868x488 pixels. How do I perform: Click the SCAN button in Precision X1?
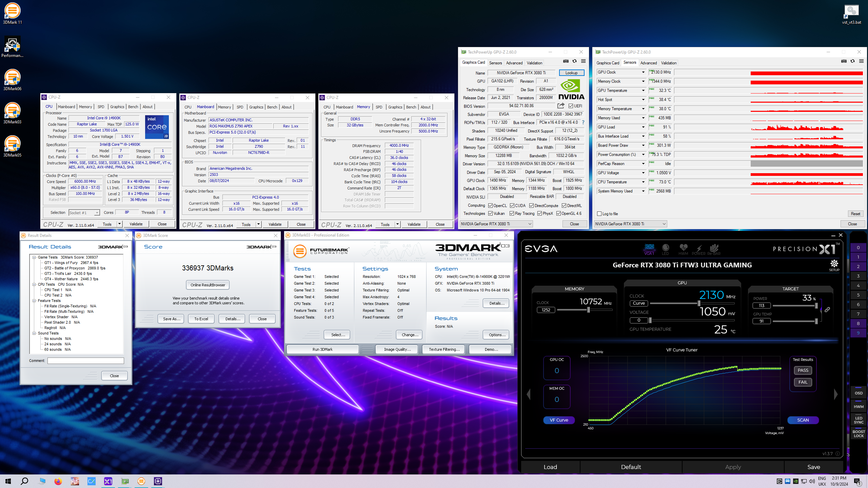803,420
